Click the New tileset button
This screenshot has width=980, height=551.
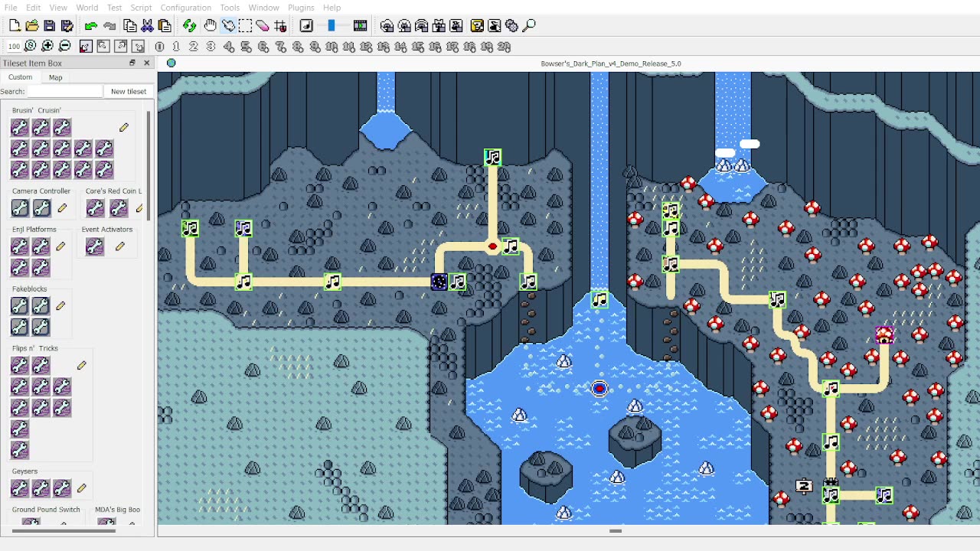tap(129, 92)
